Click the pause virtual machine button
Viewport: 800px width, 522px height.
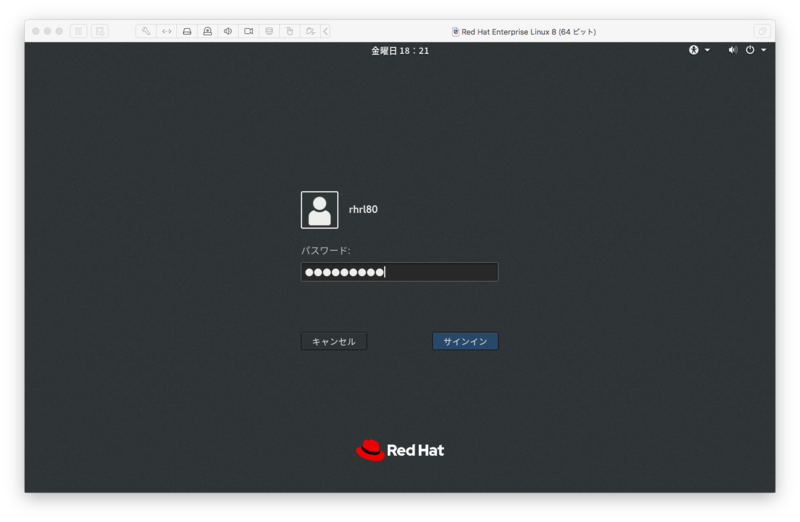tap(79, 31)
